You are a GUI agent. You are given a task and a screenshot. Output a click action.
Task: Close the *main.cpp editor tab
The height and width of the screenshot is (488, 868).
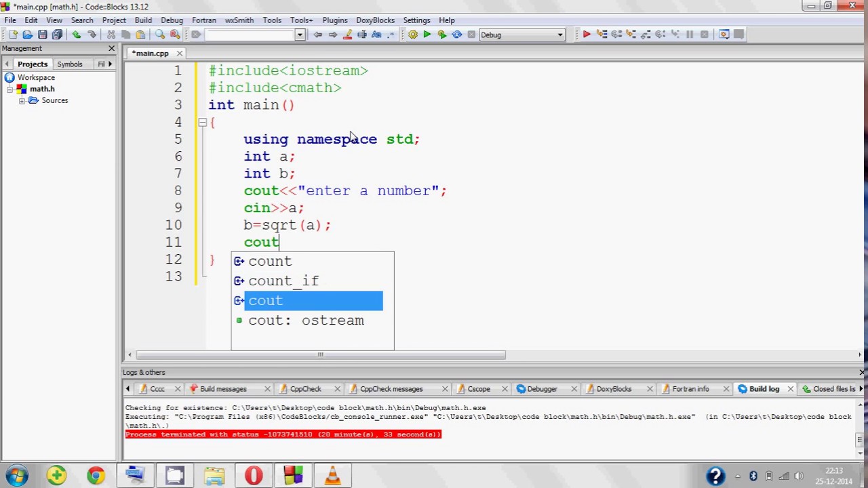pos(180,53)
